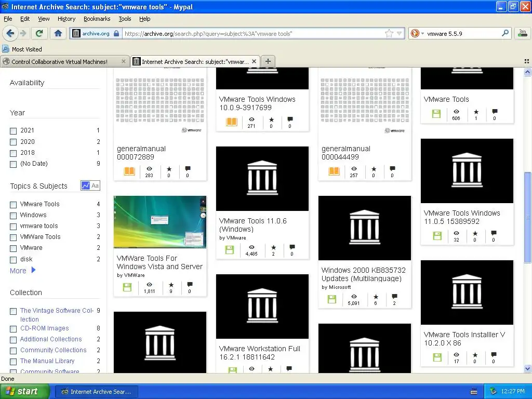Viewport: 532px width, 399px height.
Task: Open the generalmanual 000072889 cover thumbnail
Action: 160,103
